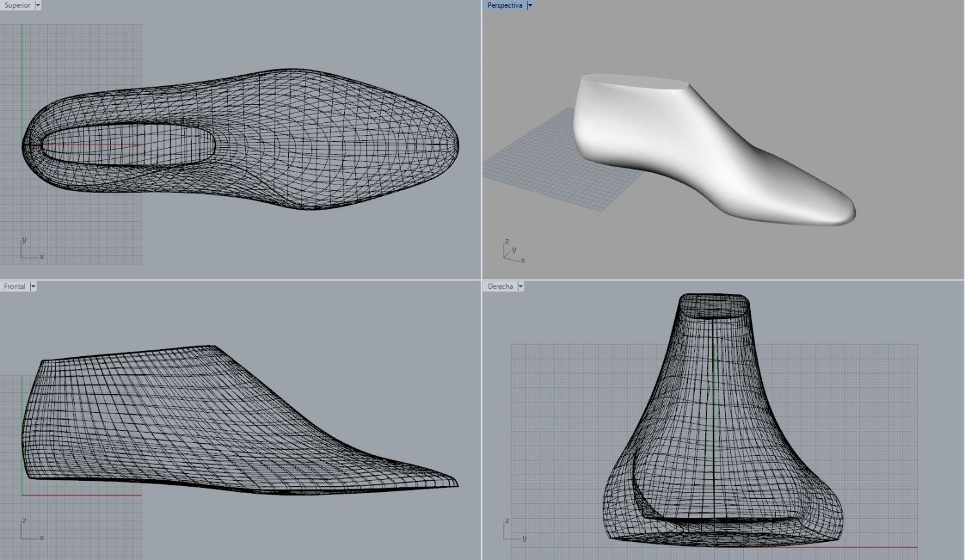Switch focus to the Frontal viewport
The height and width of the screenshot is (560, 965).
[14, 286]
